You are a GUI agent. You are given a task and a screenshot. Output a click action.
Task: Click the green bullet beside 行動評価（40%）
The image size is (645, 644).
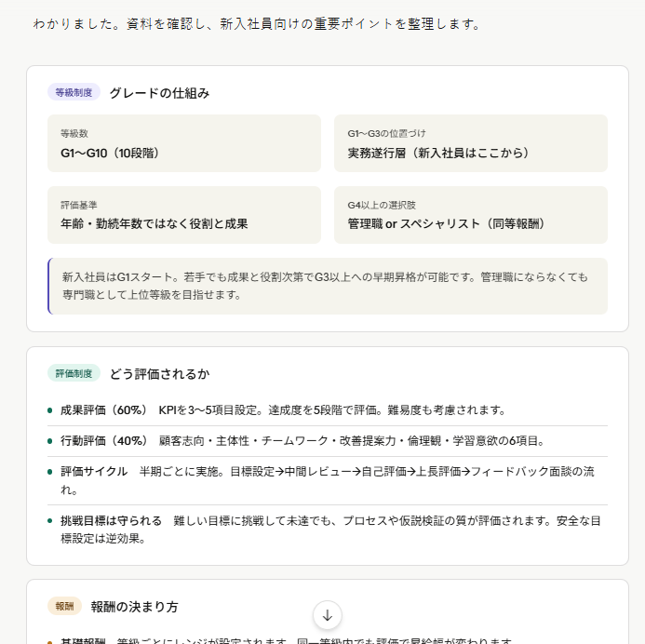[x=50, y=441]
